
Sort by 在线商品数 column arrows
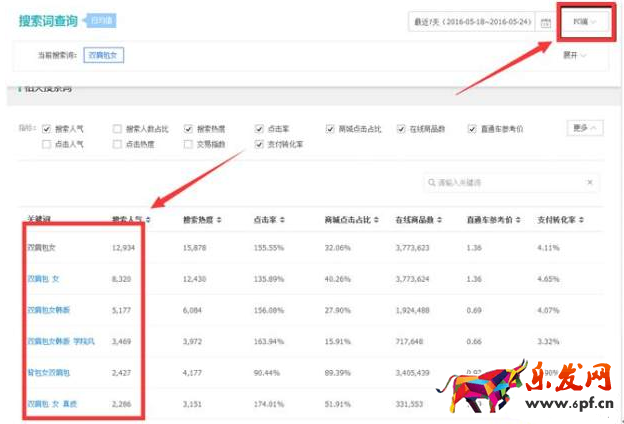[441, 219]
